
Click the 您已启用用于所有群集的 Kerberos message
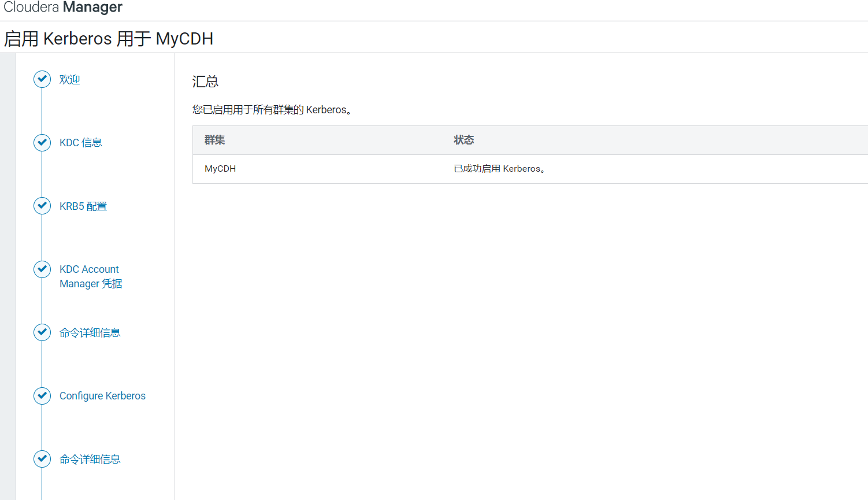pyautogui.click(x=272, y=110)
